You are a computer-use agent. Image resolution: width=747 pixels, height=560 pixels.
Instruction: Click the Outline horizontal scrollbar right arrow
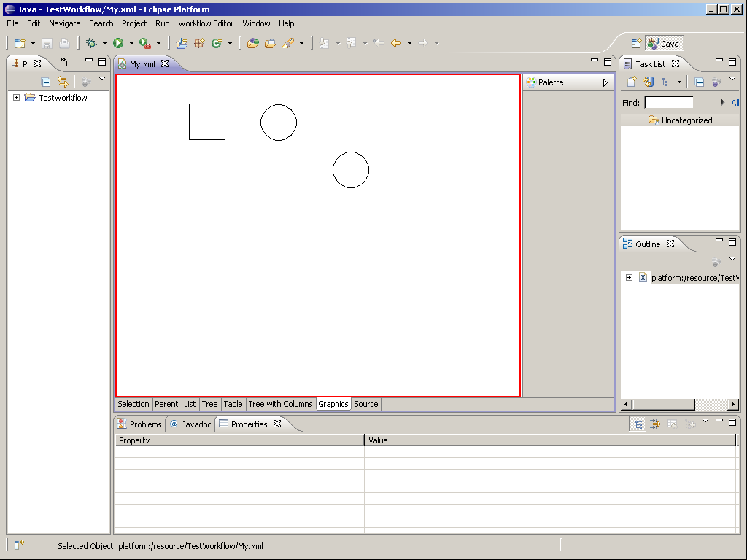[x=733, y=405]
